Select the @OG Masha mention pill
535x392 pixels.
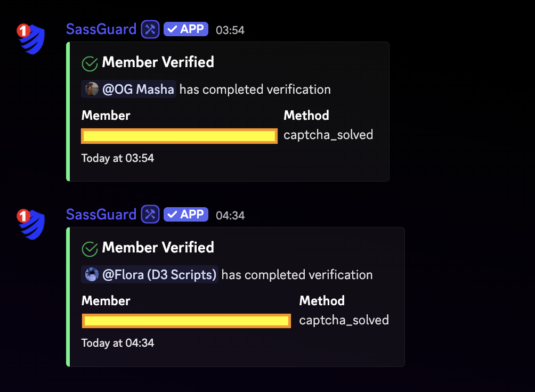tap(128, 89)
